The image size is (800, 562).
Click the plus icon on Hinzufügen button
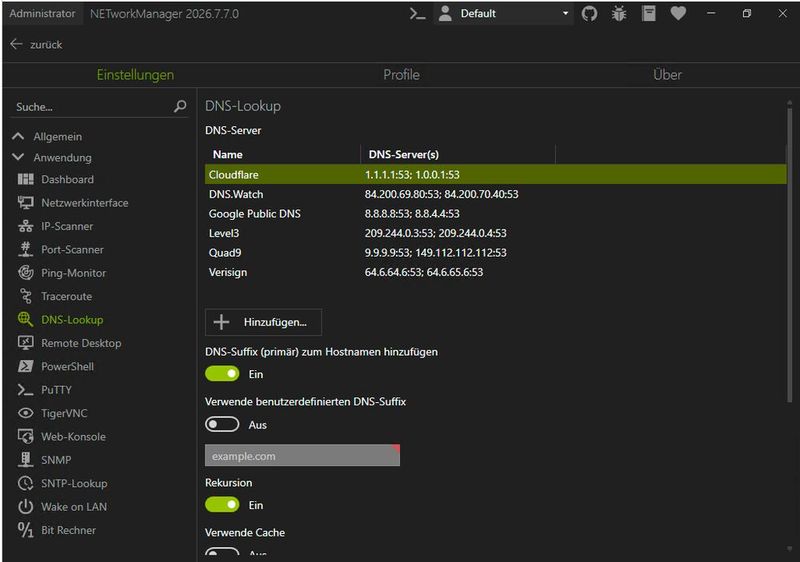221,322
